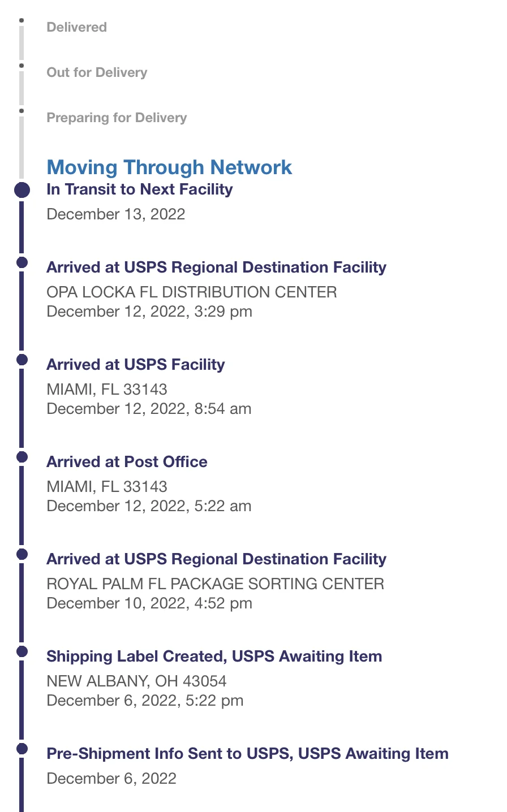507x812 pixels.
Task: Click the NEW ALBANY, OH 43054 location
Action: [136, 681]
